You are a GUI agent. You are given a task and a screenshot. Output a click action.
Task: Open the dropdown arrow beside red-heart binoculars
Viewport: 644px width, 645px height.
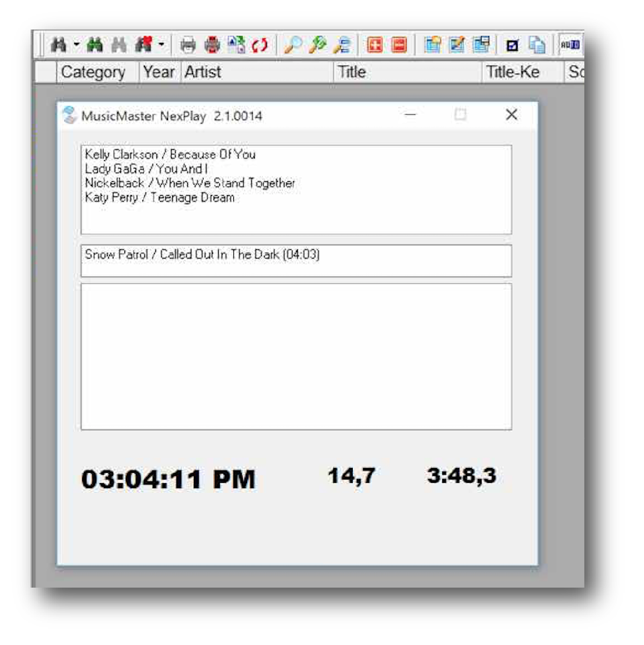tap(161, 45)
